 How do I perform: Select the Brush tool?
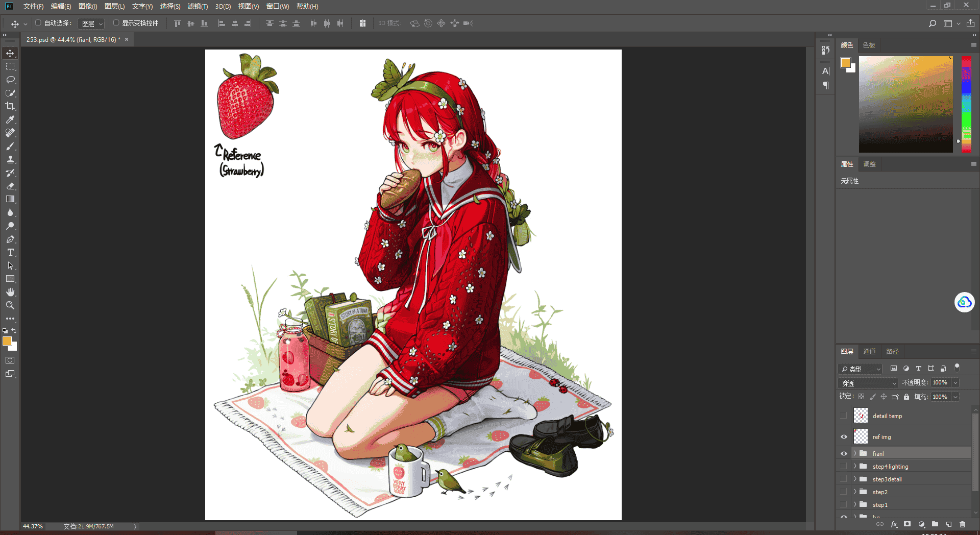coord(10,146)
